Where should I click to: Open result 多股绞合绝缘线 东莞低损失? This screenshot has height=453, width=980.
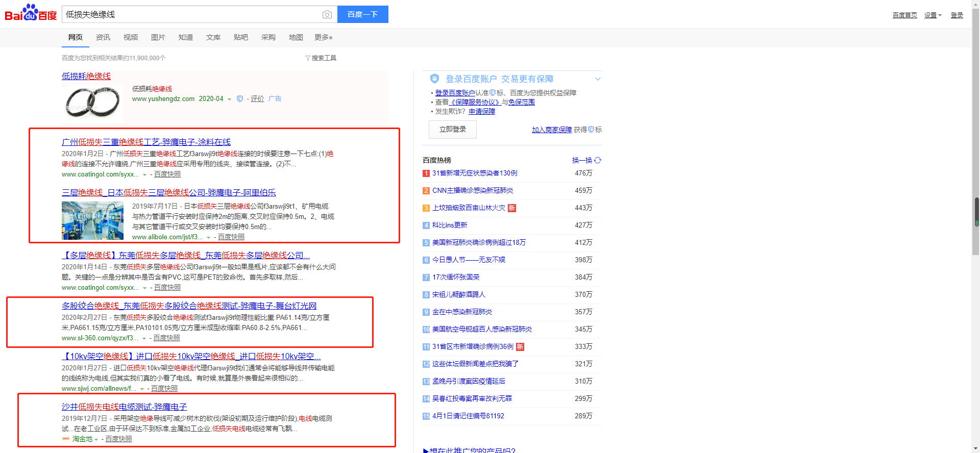point(189,306)
